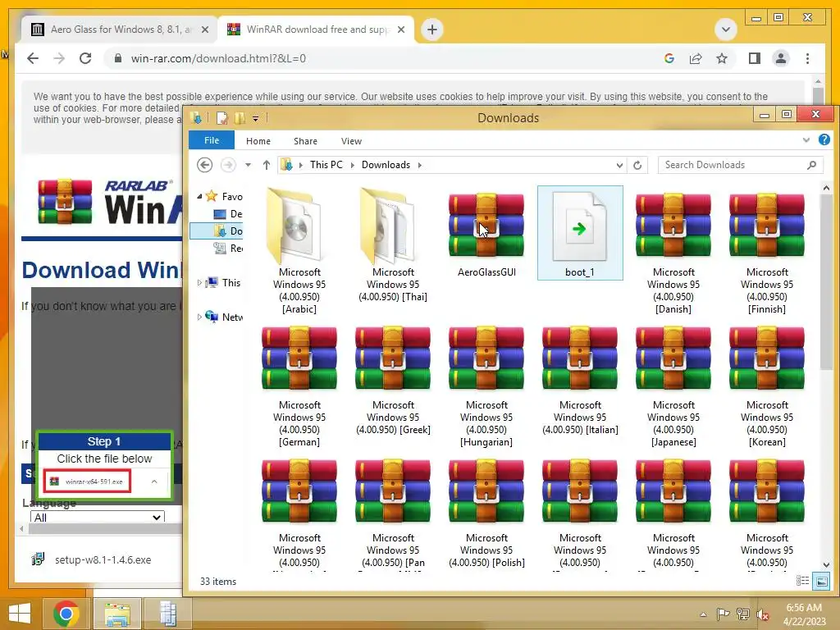This screenshot has width=840, height=630.
Task: Click volume icon in system tray
Action: tap(763, 614)
